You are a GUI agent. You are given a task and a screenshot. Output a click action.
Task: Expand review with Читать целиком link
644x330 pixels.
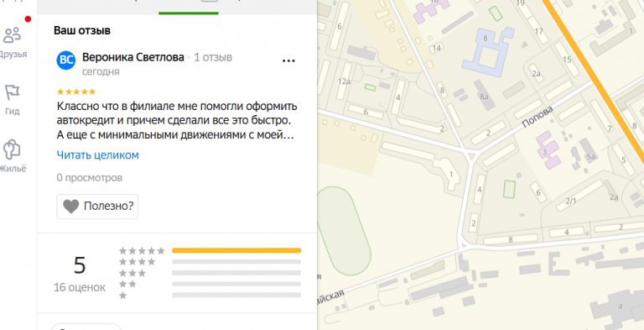(98, 155)
